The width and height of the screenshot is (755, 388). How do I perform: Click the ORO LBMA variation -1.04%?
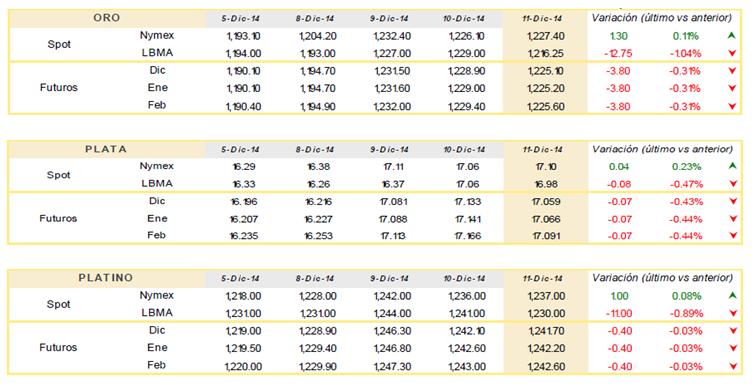coord(686,53)
